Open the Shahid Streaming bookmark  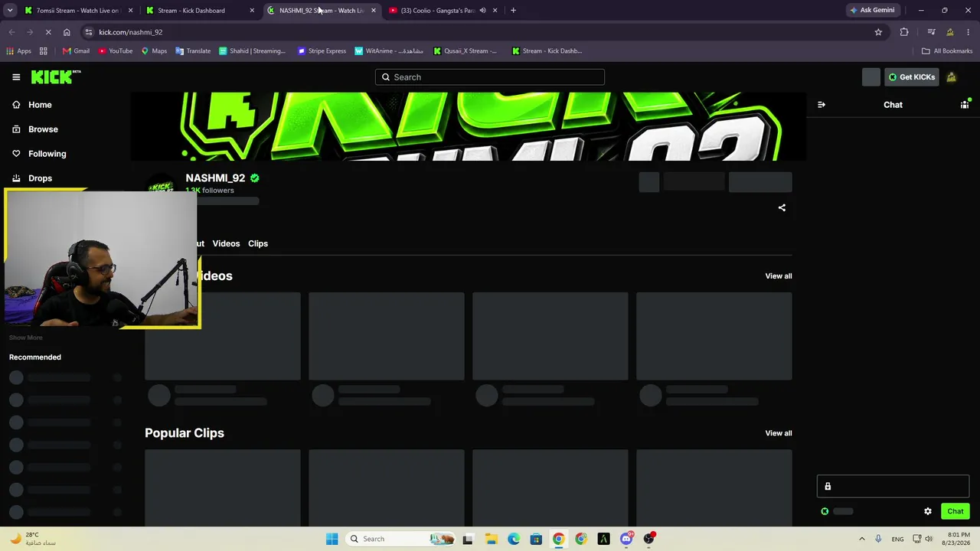coord(252,51)
